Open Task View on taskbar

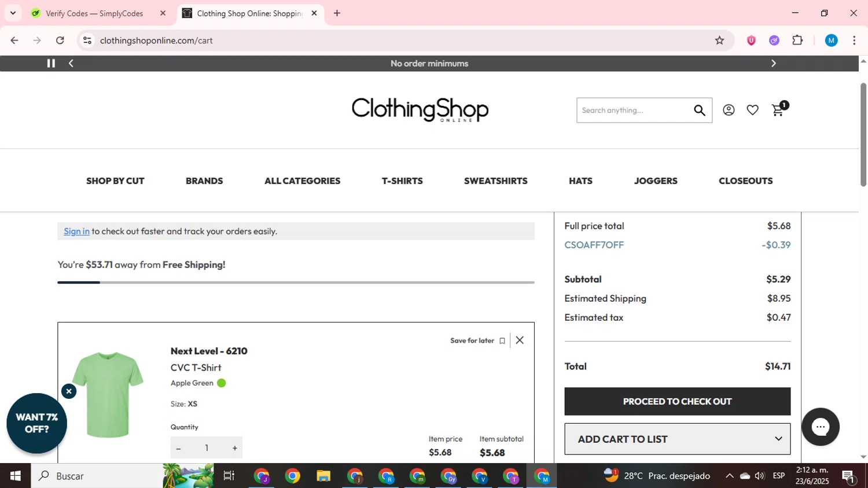coord(229,476)
